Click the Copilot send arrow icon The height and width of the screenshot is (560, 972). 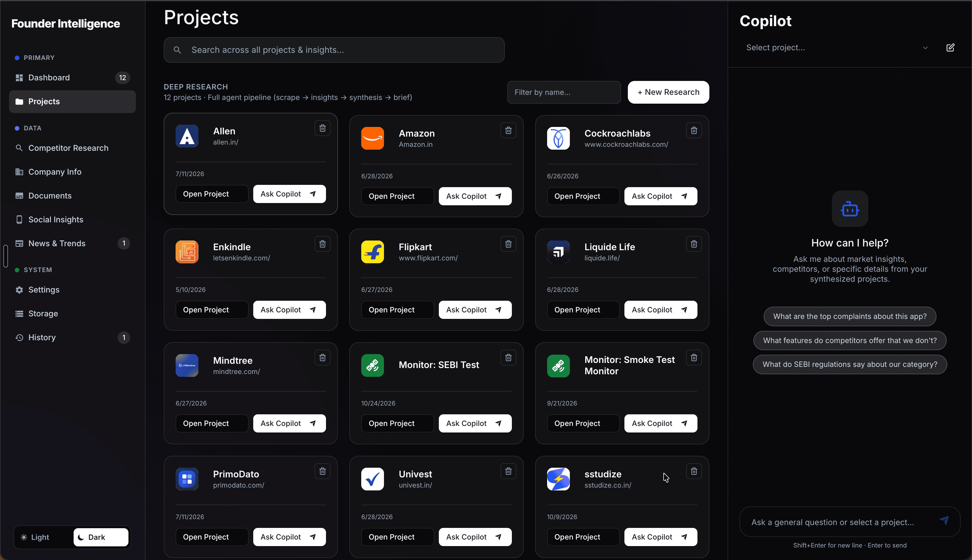tap(944, 520)
